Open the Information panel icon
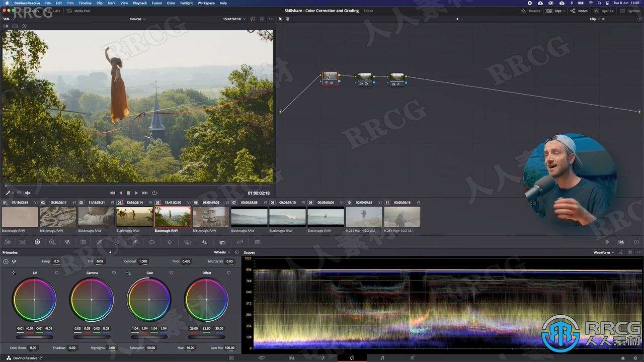644x362 pixels. coord(636,242)
